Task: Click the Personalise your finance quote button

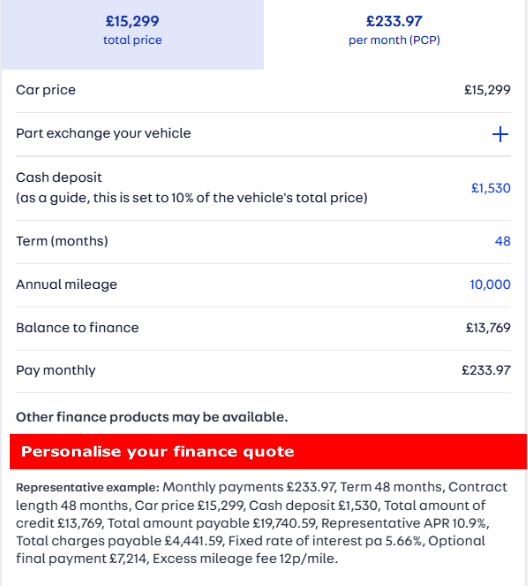Action: tap(268, 451)
